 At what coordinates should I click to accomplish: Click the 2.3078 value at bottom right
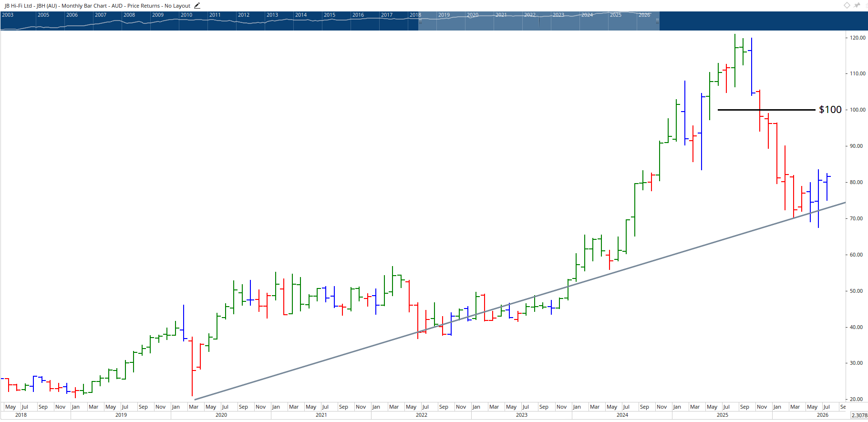pos(859,415)
